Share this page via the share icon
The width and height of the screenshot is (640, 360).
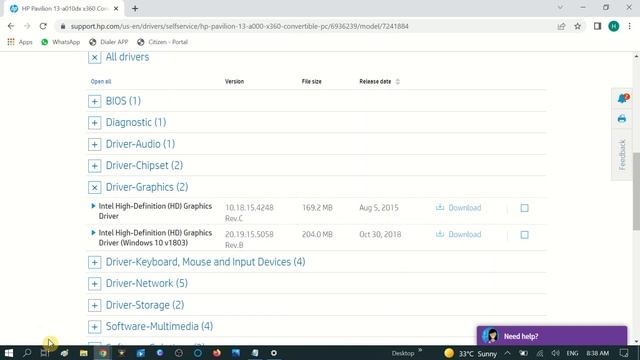pos(561,26)
